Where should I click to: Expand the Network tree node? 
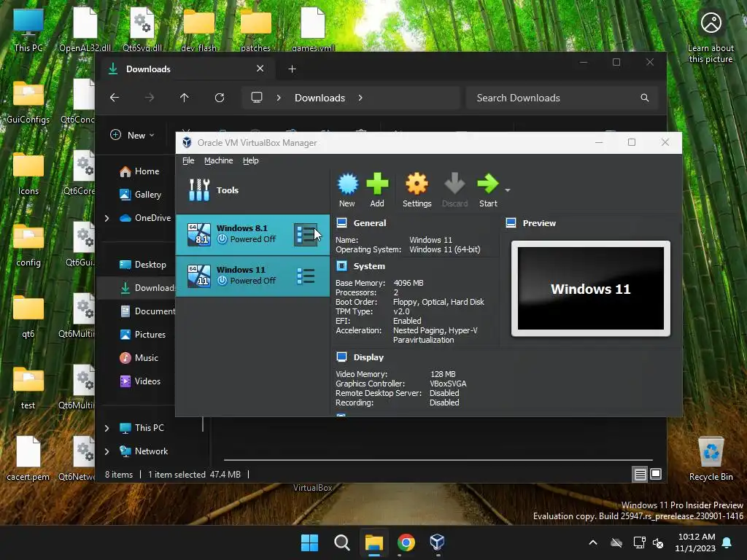(x=107, y=451)
